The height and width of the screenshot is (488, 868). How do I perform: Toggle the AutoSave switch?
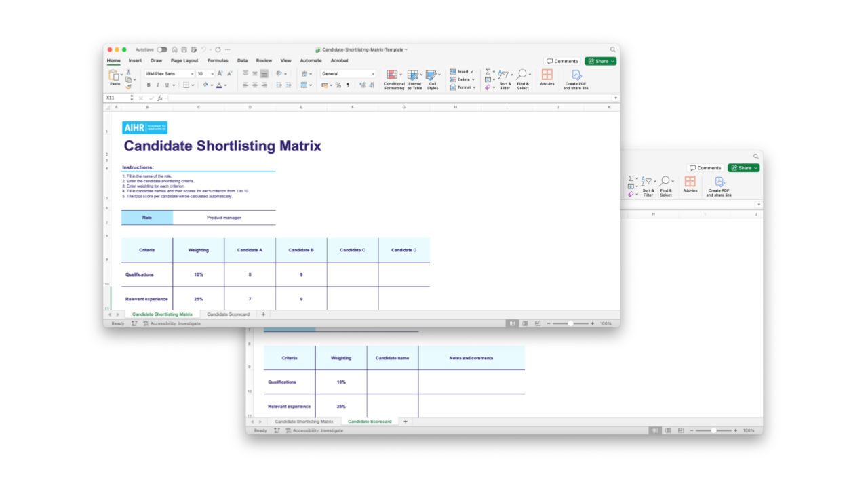point(162,49)
